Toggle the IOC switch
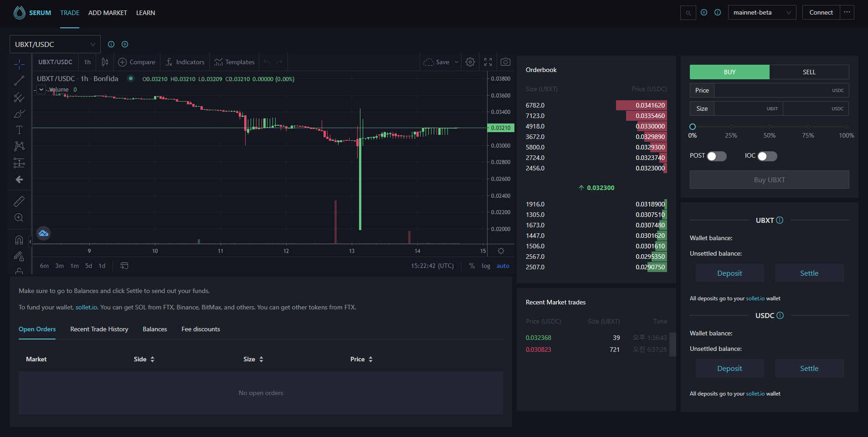This screenshot has width=868, height=437. click(x=767, y=156)
